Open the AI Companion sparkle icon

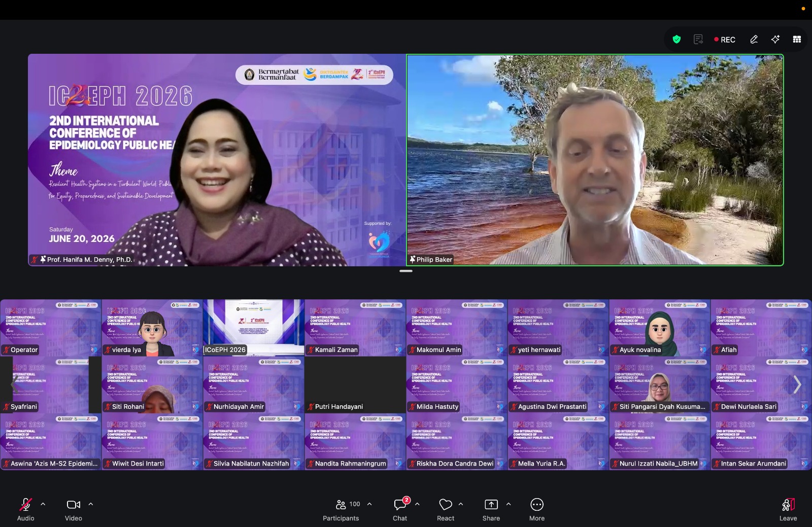pos(775,40)
